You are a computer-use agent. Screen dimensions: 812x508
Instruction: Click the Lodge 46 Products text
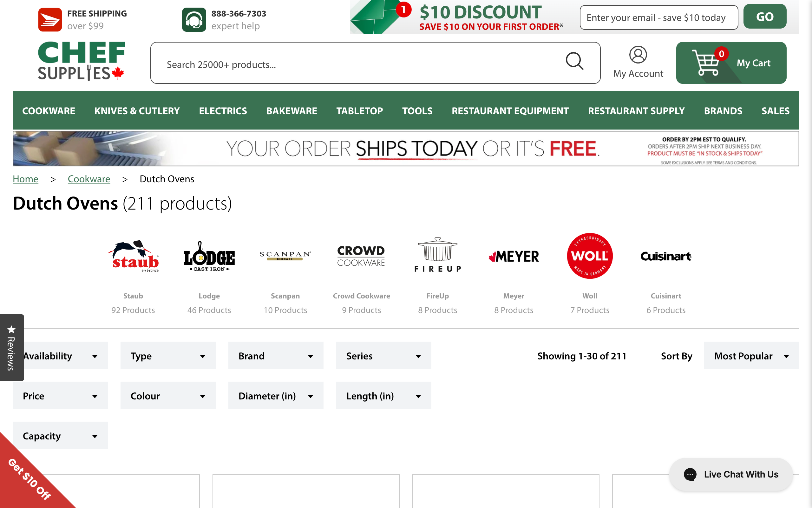[209, 310]
